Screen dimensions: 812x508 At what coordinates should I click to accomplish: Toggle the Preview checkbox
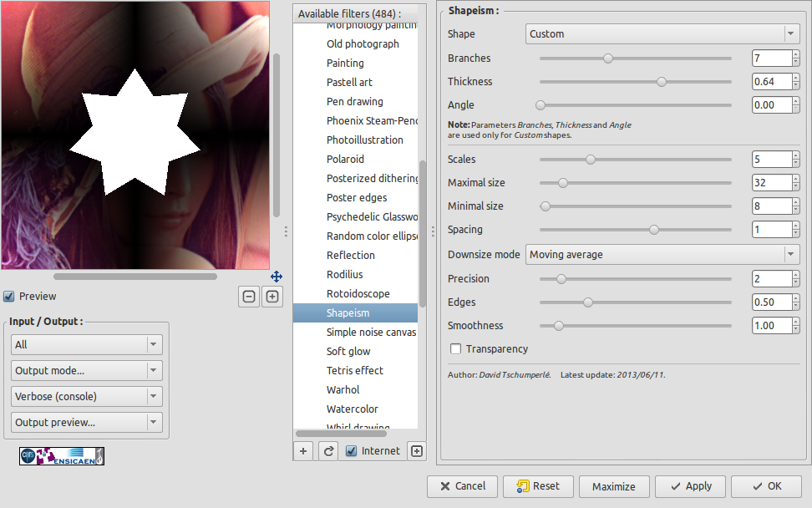pos(9,297)
